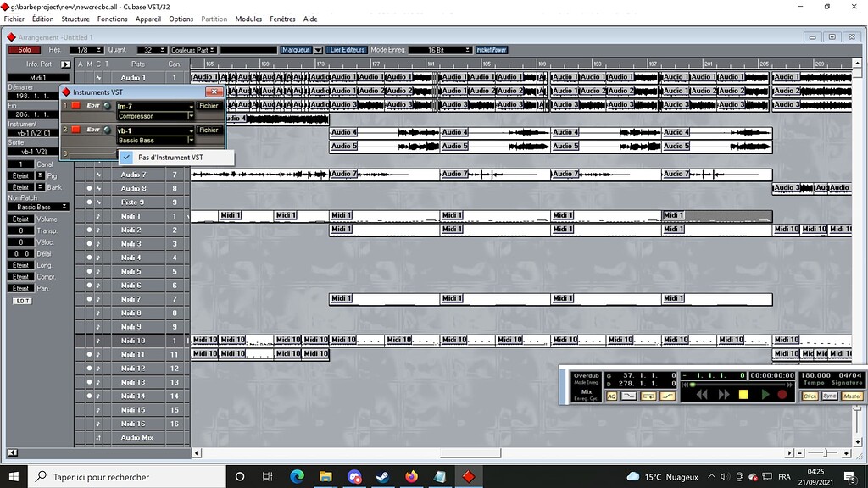Open the Couleurs Part dropdown

click(x=191, y=49)
